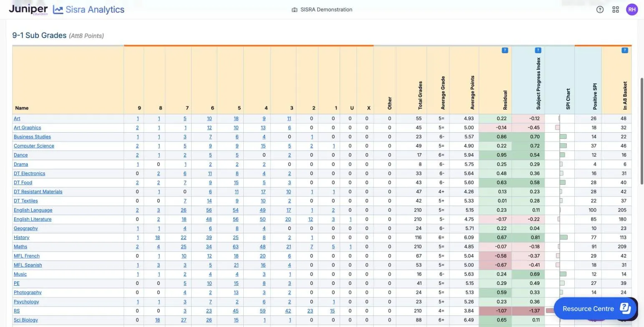Click the Juniper Education logo

28,10
